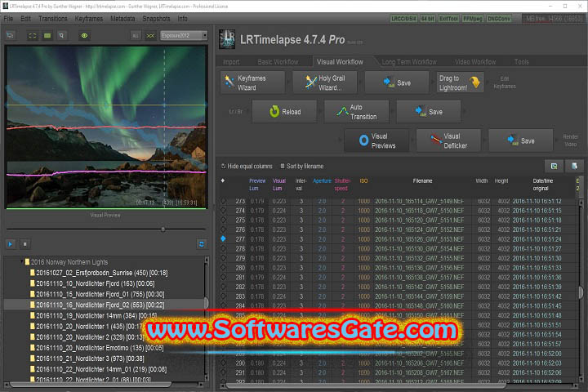
Task: Toggle the green eye visual preview icon
Action: [84, 36]
